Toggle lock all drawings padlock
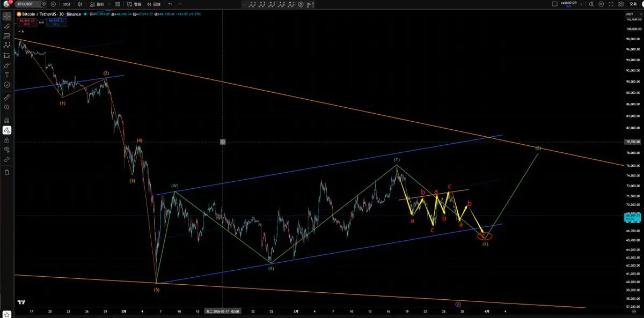 7,139
